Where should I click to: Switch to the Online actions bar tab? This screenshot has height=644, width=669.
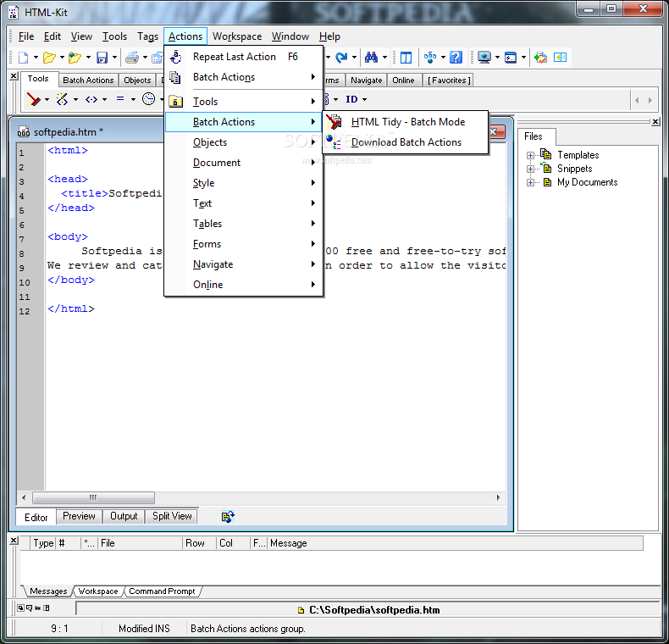pyautogui.click(x=403, y=80)
